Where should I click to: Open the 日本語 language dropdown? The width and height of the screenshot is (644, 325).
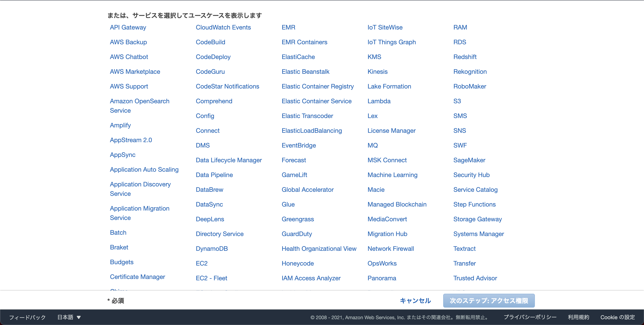(69, 317)
